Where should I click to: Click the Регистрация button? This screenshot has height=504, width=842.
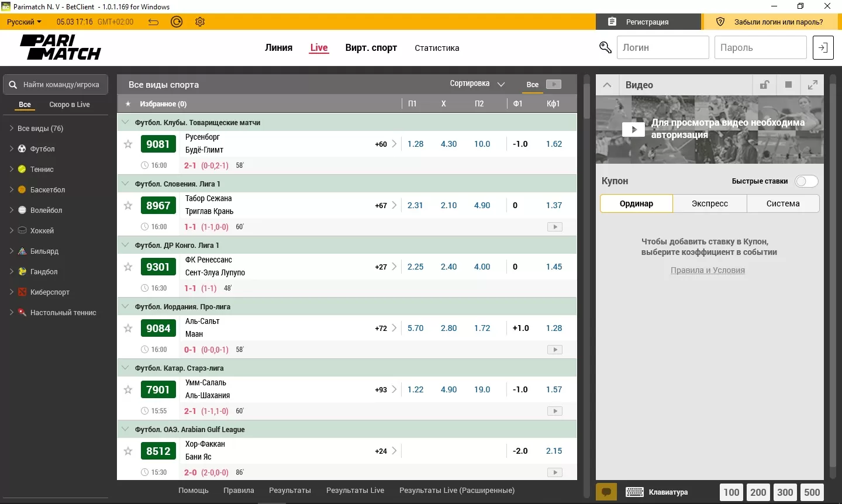[647, 22]
